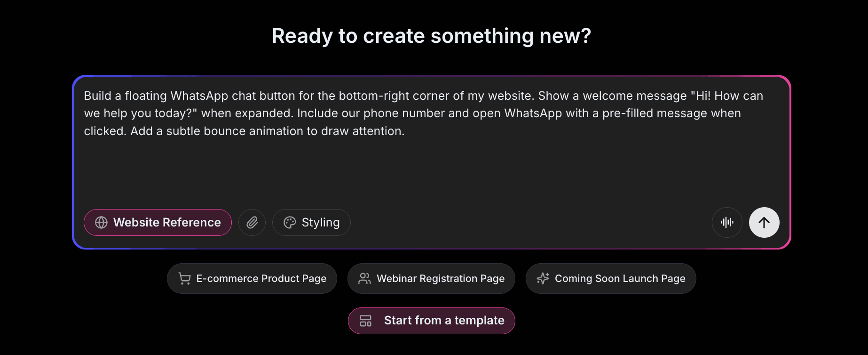Choose the E-commerce Product Page template
Screen dimensions: 868x355
252,278
